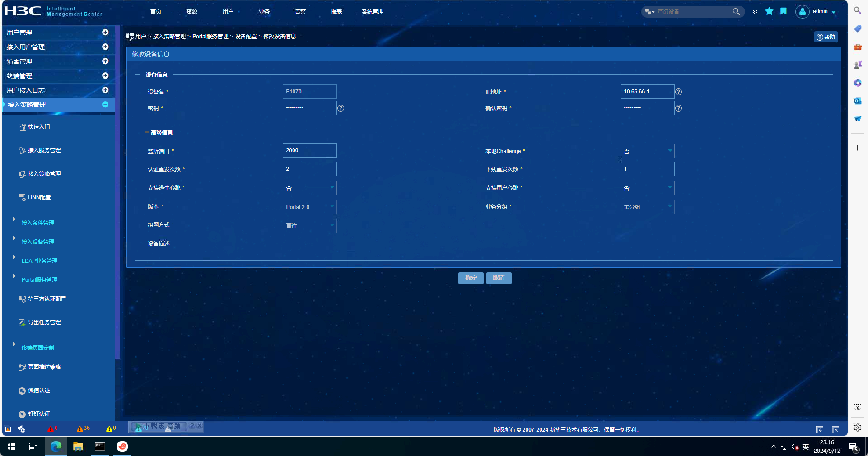Expand the Portal服务管理 sidebar tree node
This screenshot has width=868, height=456.
14,276
